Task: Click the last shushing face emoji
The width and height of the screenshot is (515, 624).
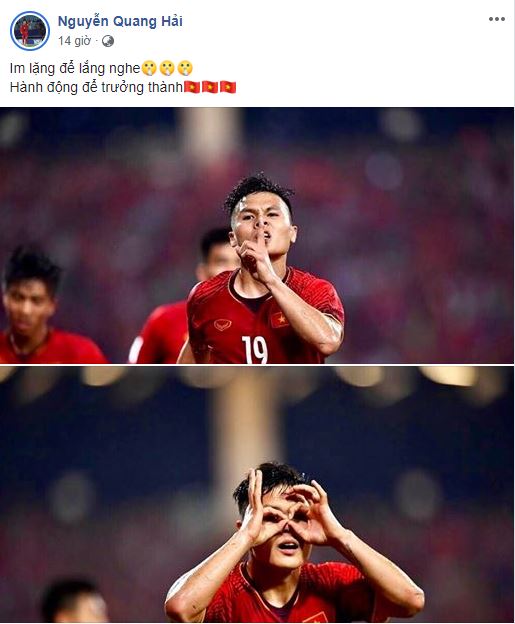Action: pos(185,68)
